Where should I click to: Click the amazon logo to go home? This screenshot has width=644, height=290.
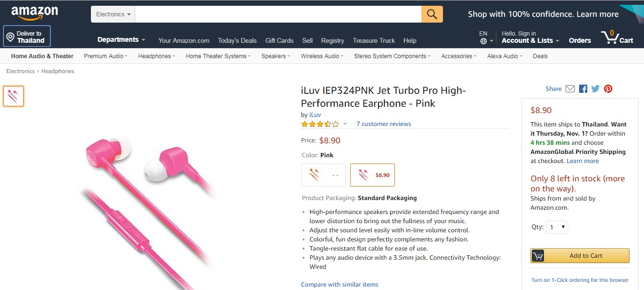(34, 12)
